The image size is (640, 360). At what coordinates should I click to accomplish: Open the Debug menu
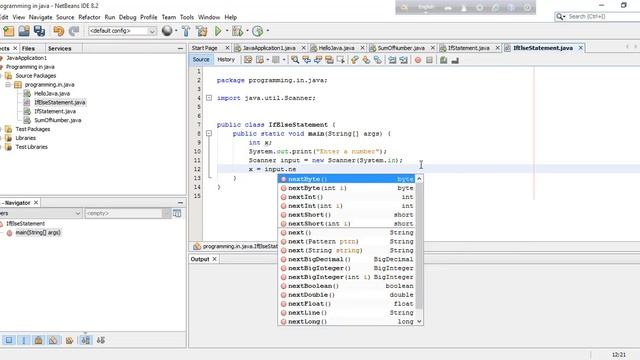[127, 17]
